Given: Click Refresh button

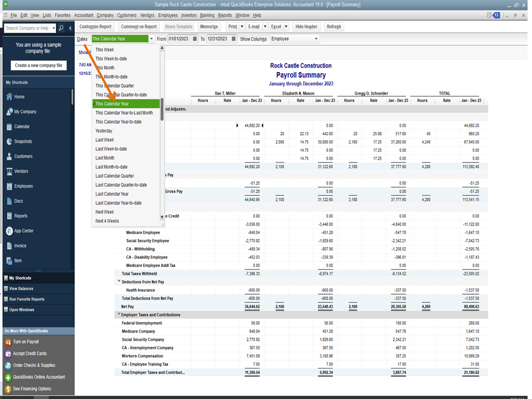Looking at the screenshot, I should (334, 27).
